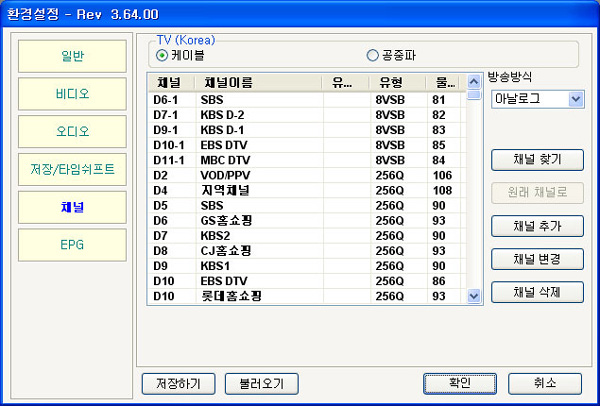600x406 pixels.
Task: Select the 지역채널 channel row
Action: 307,191
